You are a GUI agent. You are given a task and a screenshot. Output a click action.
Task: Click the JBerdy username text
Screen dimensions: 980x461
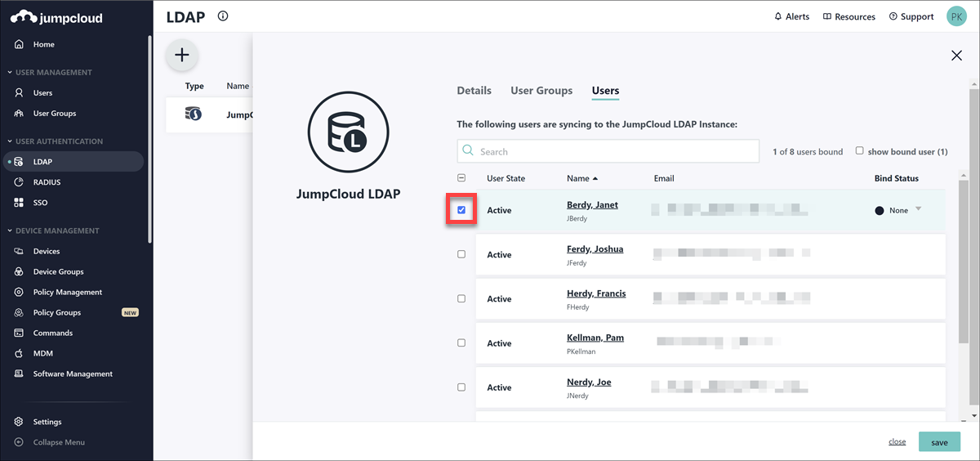click(x=577, y=219)
